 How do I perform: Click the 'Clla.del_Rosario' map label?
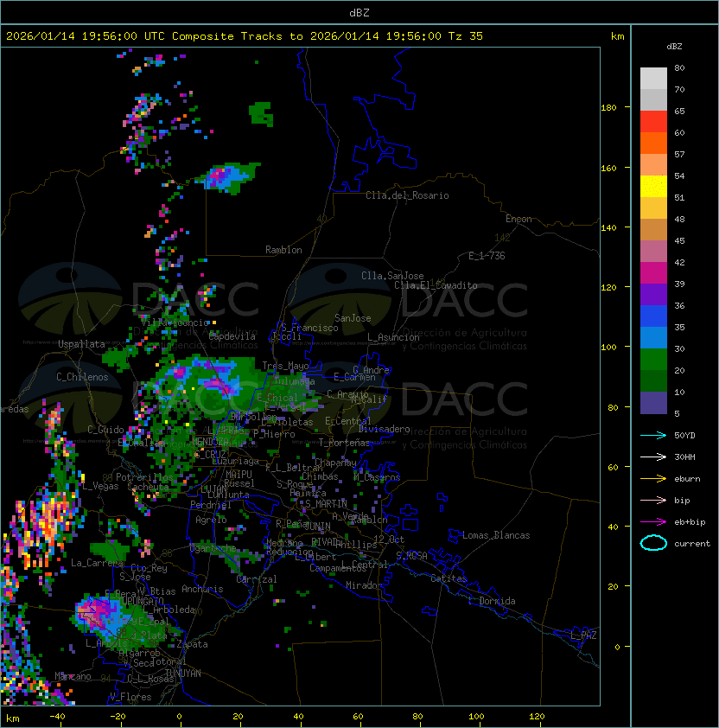click(407, 195)
